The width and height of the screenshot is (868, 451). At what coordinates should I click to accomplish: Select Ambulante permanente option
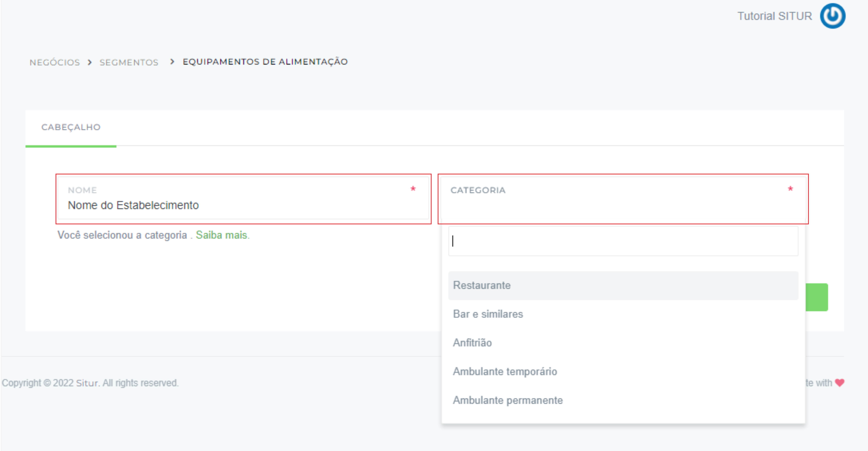623,400
